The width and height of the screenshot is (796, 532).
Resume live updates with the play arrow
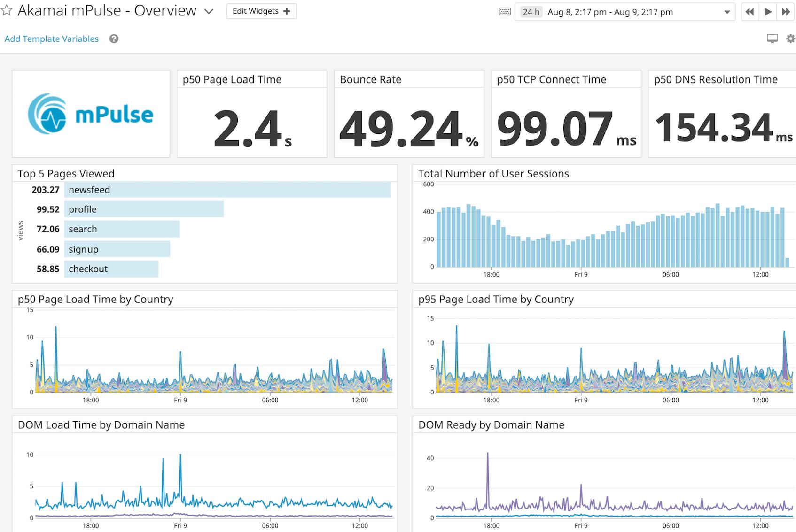(767, 12)
